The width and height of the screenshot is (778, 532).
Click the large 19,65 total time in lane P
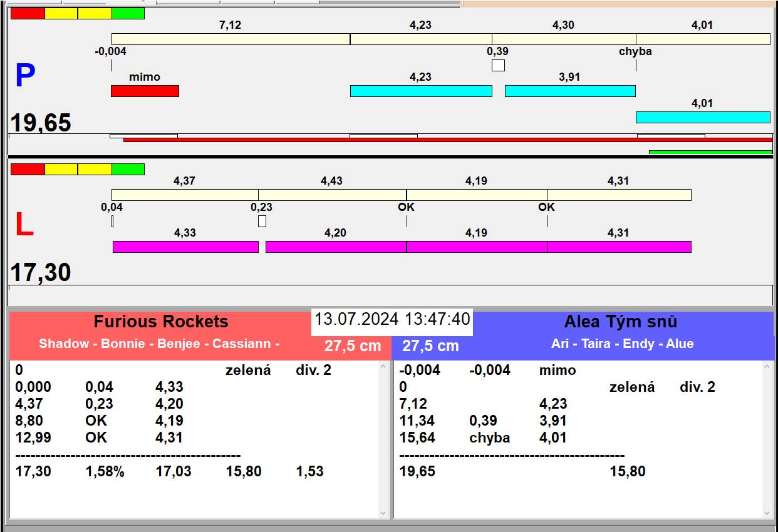pos(41,123)
